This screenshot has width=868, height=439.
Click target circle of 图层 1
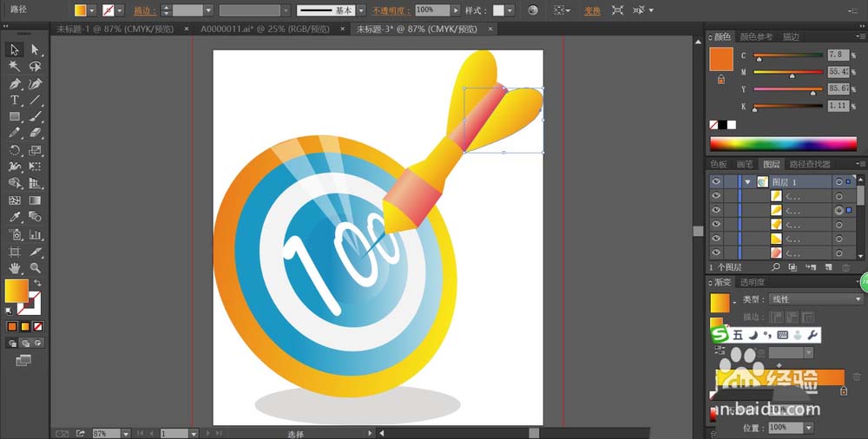coord(839,181)
